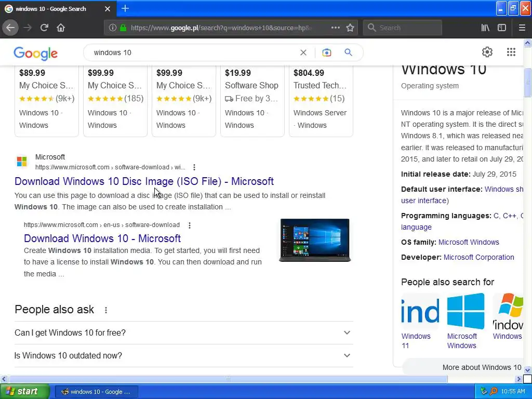Bookmark this page with the star icon
This screenshot has height=399, width=532.
point(350,28)
